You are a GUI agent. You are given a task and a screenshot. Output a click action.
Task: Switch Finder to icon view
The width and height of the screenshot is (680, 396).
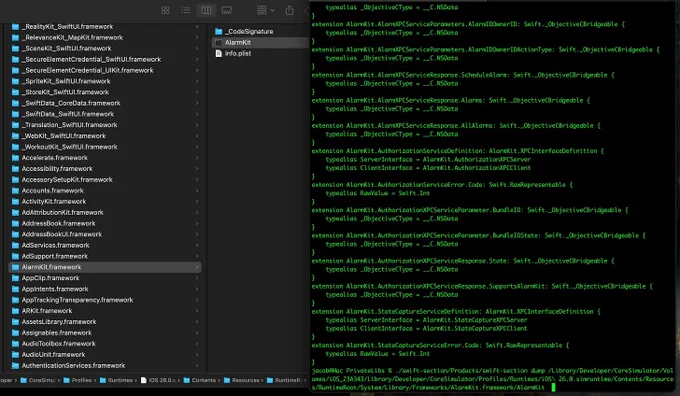point(165,10)
